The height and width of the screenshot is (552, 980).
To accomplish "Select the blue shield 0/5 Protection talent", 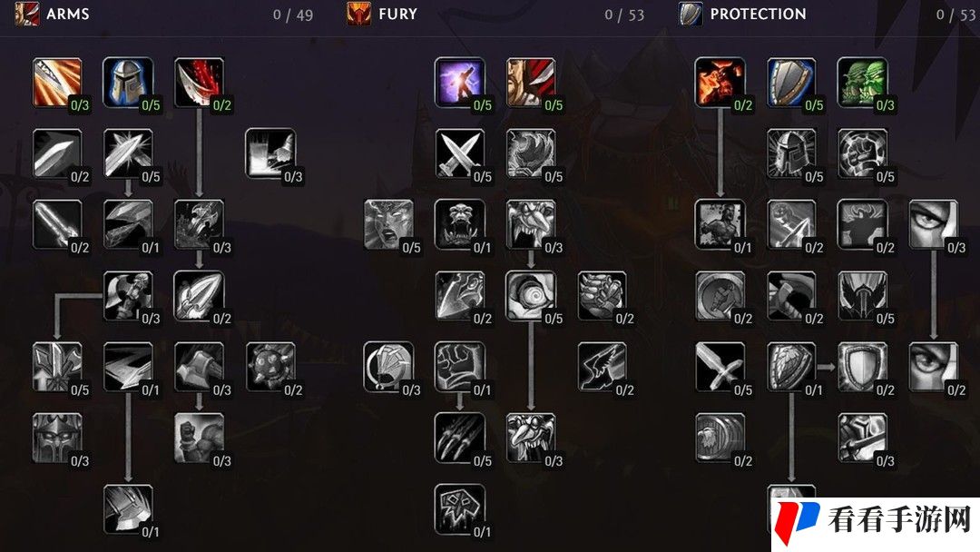I will point(791,83).
